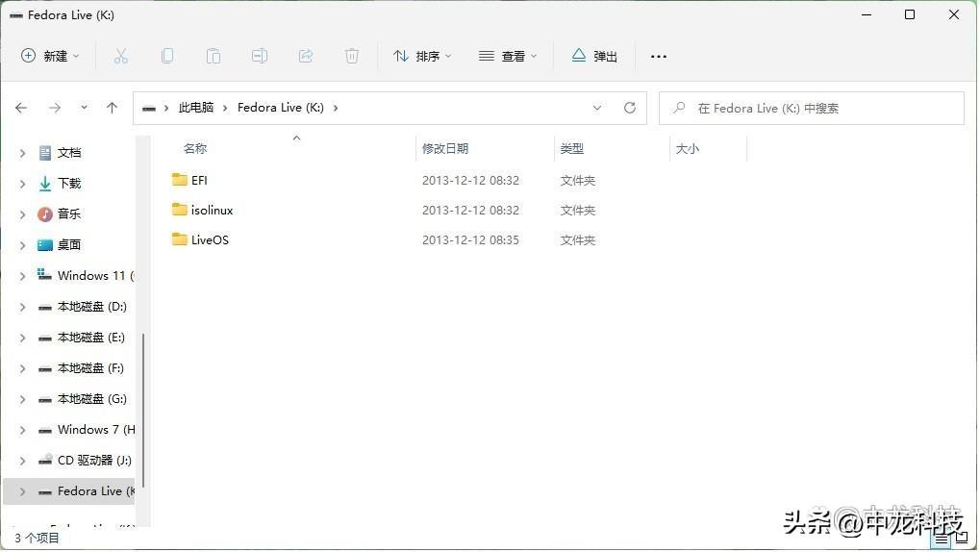Expand the CD 驱动器 (J:) node
Viewport: 980px width, 552px height.
pyautogui.click(x=22, y=461)
